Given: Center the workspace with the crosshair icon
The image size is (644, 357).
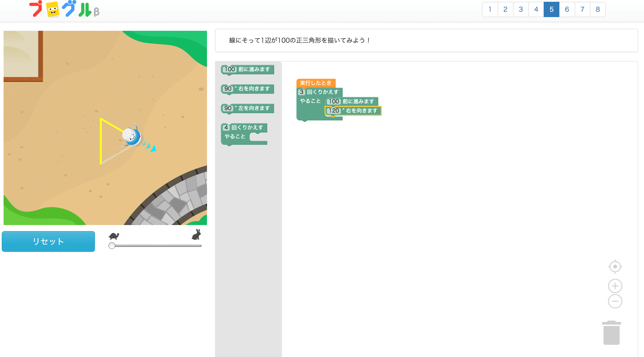Looking at the screenshot, I should point(615,267).
